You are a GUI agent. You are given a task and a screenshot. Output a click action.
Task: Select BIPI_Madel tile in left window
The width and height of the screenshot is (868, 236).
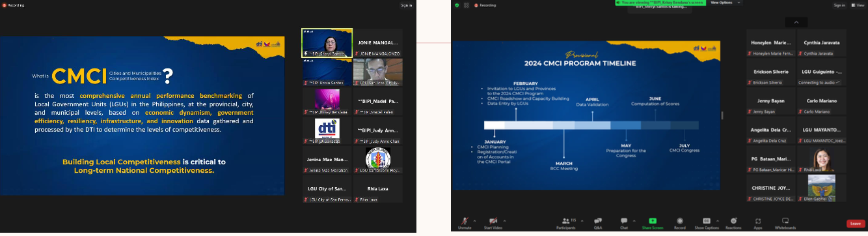coord(377,101)
